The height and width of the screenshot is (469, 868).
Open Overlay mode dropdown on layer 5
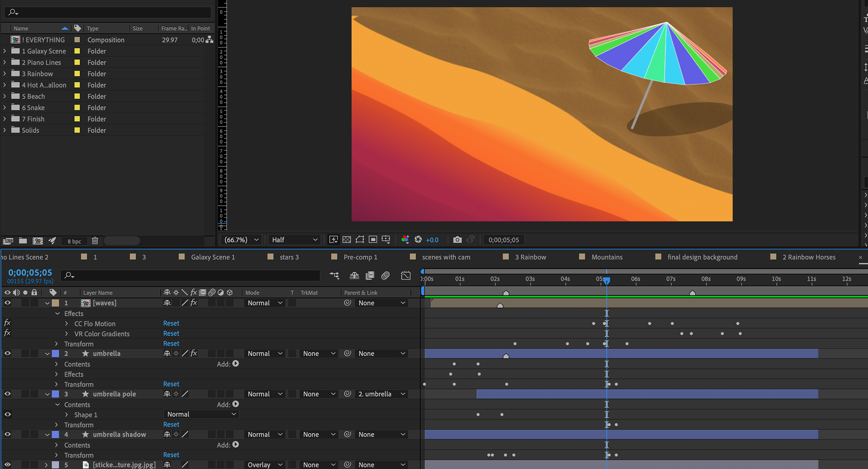click(265, 464)
